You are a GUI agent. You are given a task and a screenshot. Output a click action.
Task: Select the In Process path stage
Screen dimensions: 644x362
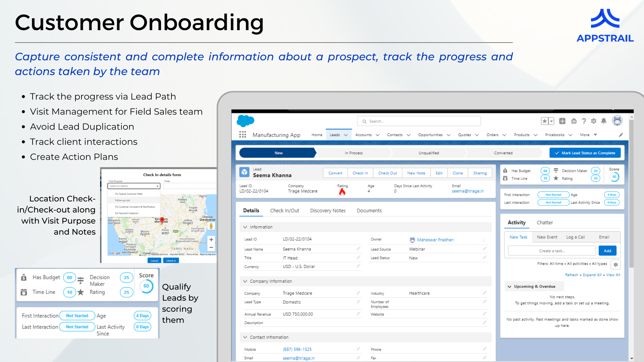click(x=354, y=153)
